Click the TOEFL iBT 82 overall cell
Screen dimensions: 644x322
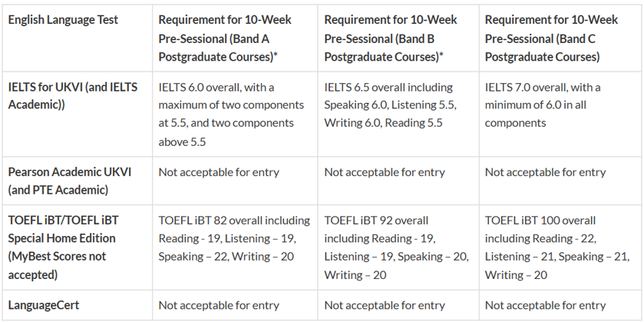pos(233,238)
